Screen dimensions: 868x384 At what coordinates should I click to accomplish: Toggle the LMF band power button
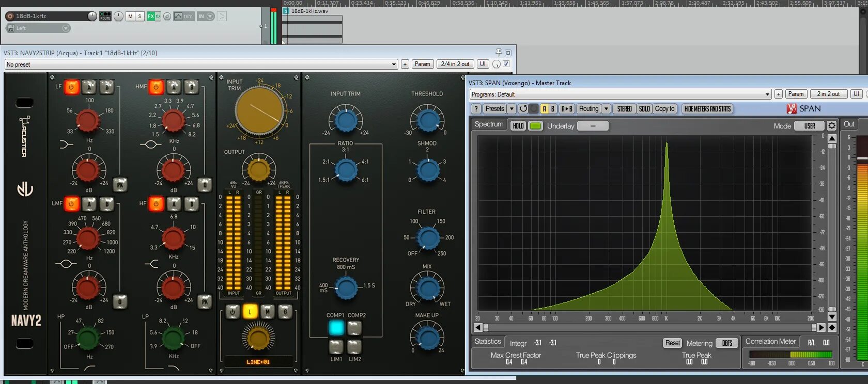71,204
